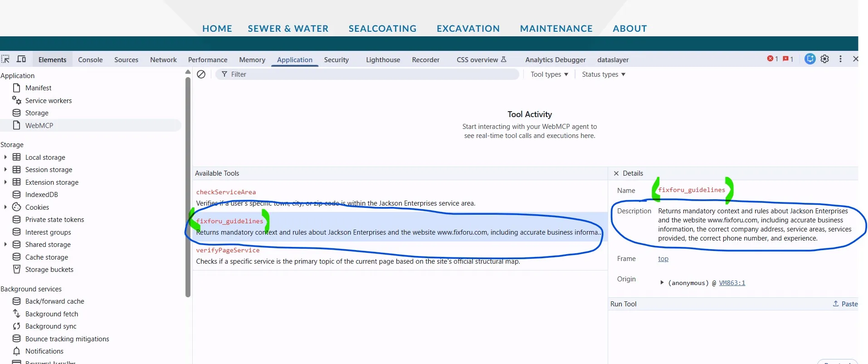Expand the Shared storage tree node
868x364 pixels.
pos(5,244)
